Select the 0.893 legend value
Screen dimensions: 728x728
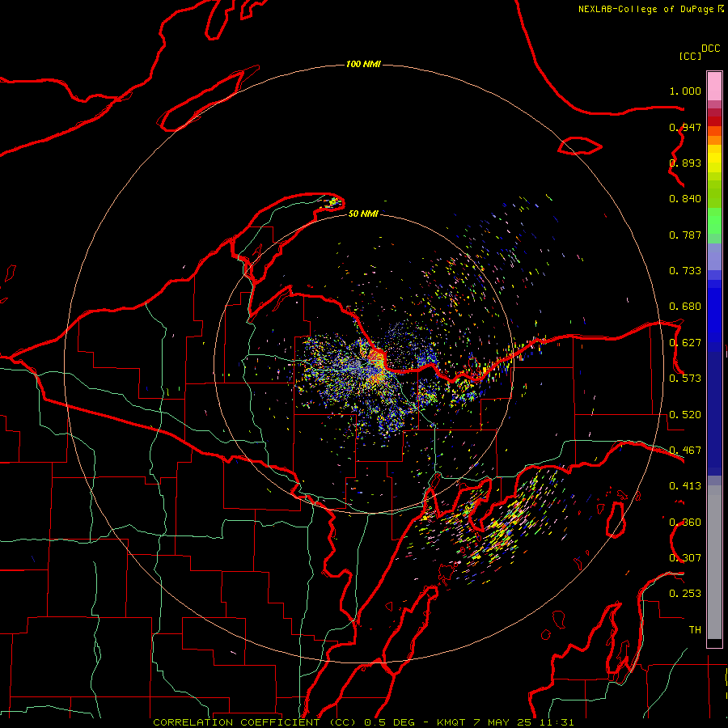pos(685,163)
